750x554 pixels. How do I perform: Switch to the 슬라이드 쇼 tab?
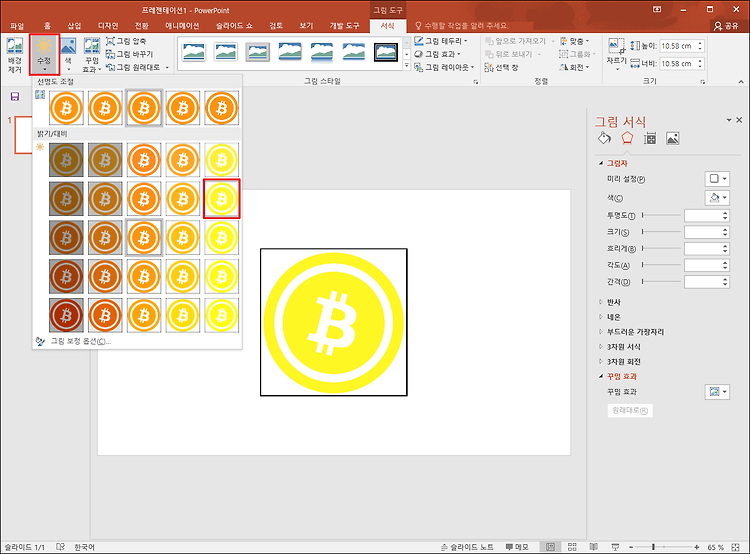point(234,26)
